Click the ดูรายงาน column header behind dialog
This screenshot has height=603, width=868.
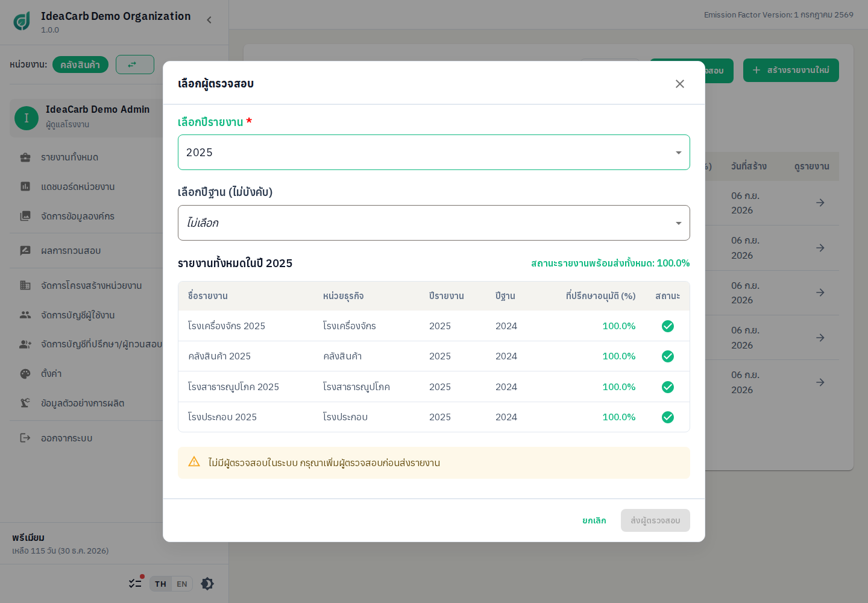812,166
